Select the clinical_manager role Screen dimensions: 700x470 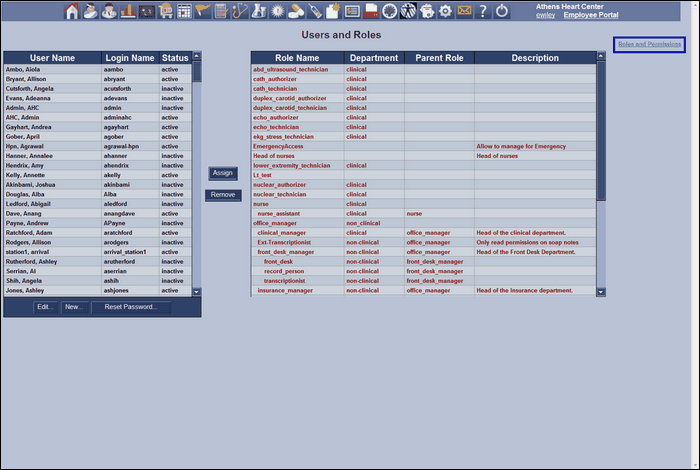pos(423,233)
